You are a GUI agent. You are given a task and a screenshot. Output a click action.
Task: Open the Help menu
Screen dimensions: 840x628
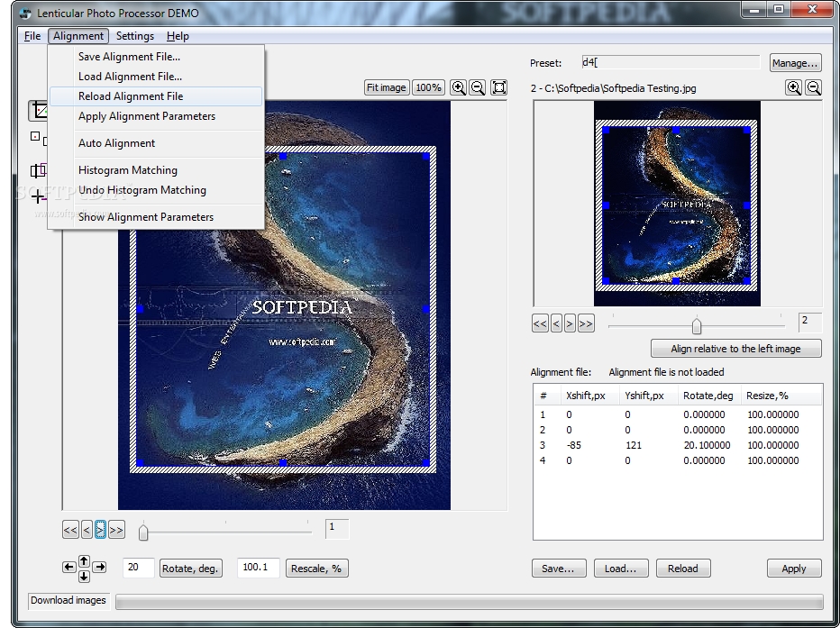[x=178, y=36]
